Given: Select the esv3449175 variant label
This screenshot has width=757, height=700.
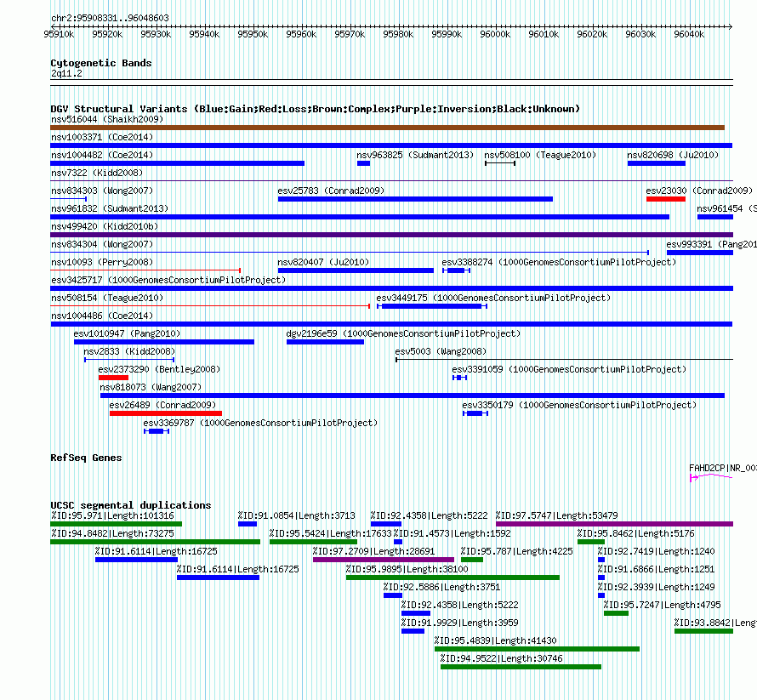Looking at the screenshot, I should coord(493,298).
